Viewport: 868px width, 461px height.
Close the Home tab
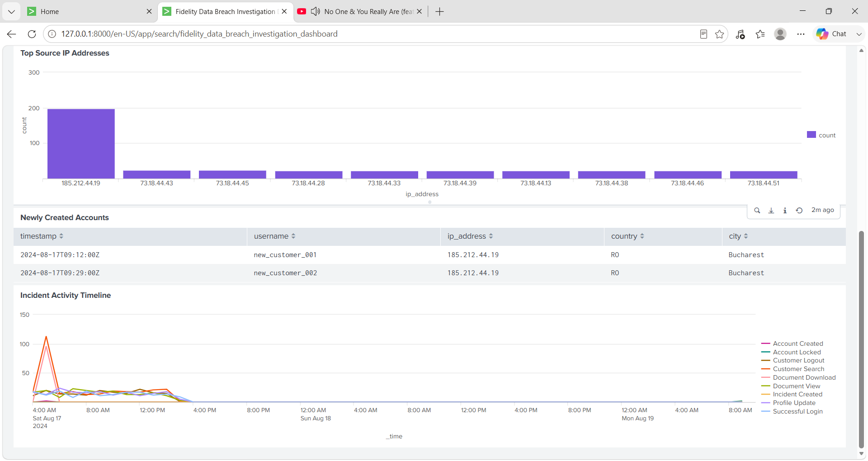[149, 11]
